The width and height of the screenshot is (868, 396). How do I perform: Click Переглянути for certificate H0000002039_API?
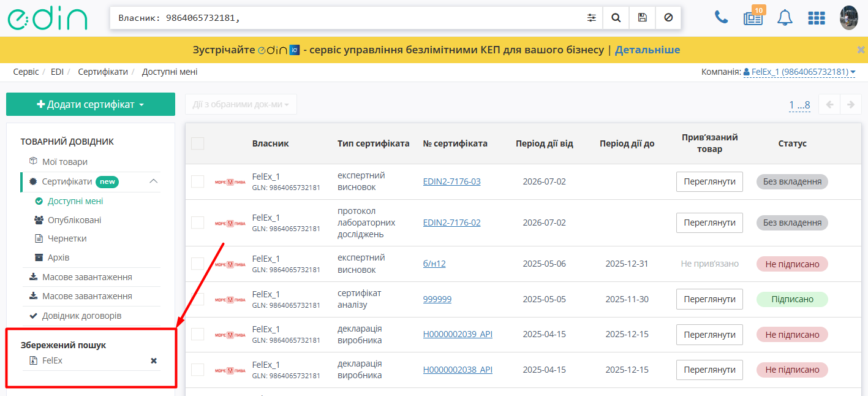709,335
